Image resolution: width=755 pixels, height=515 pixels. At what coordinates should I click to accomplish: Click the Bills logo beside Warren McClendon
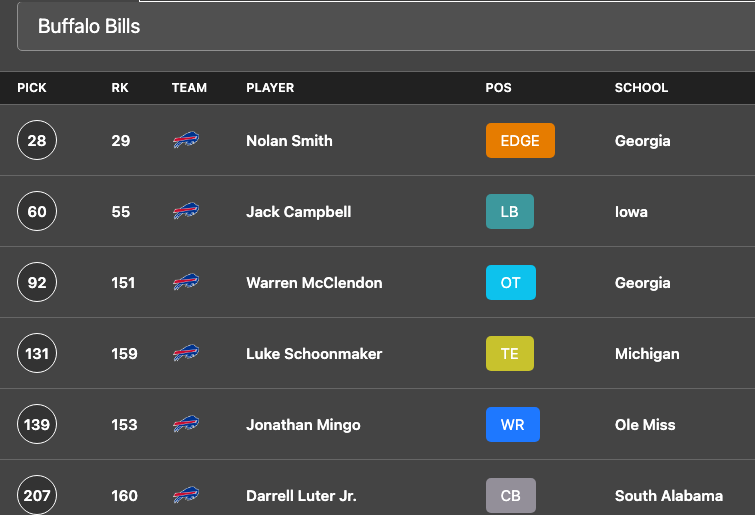point(186,282)
